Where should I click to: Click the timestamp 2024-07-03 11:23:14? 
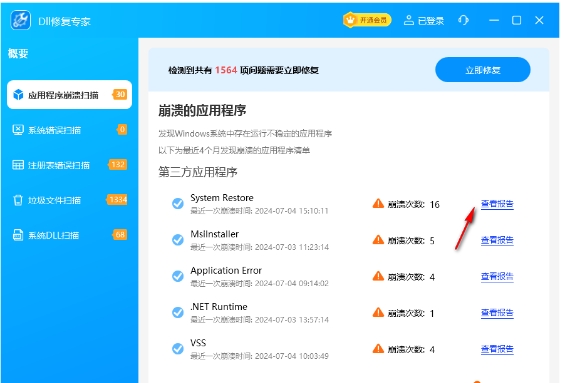point(292,247)
